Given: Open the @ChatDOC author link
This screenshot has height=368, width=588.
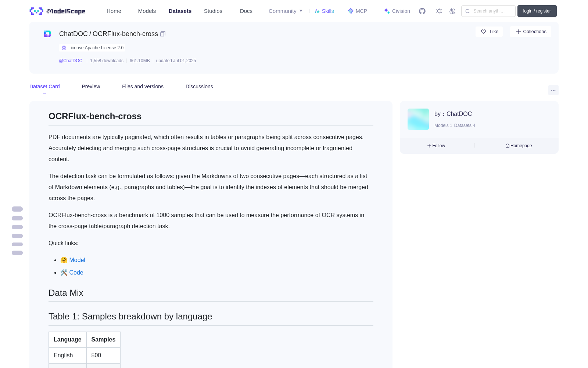Looking at the screenshot, I should click(71, 61).
